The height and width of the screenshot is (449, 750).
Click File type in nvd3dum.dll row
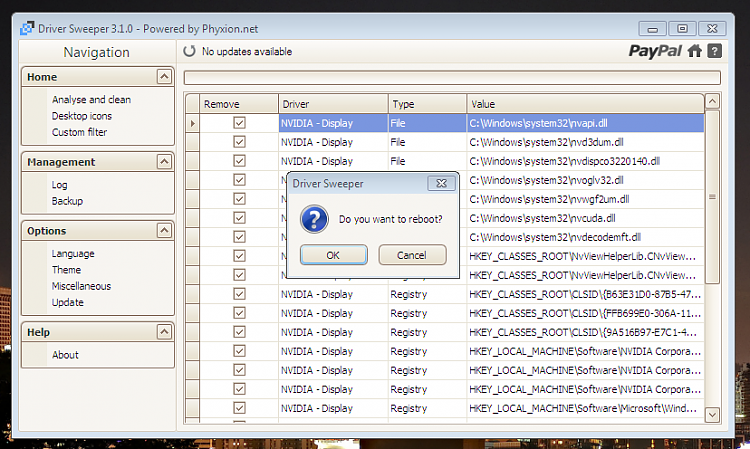coord(427,142)
